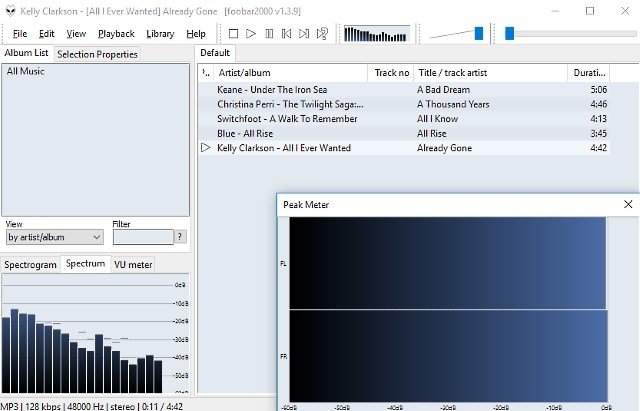Viewport: 640px width, 411px height.
Task: Click duration 3:45
Action: coord(598,134)
